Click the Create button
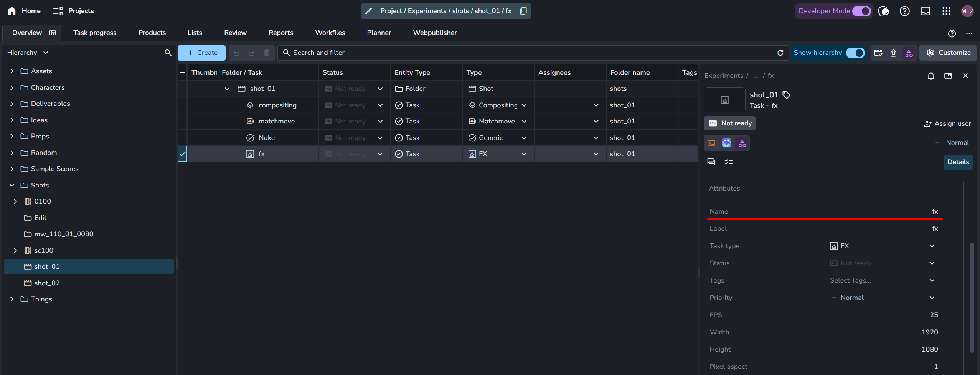 [x=201, y=53]
